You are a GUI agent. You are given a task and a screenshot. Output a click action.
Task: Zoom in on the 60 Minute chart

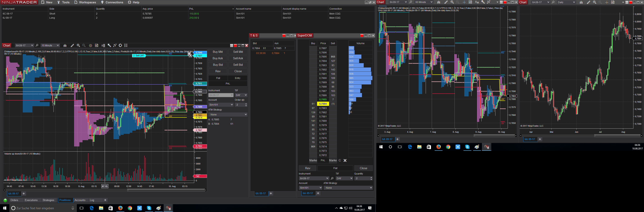(452, 2)
